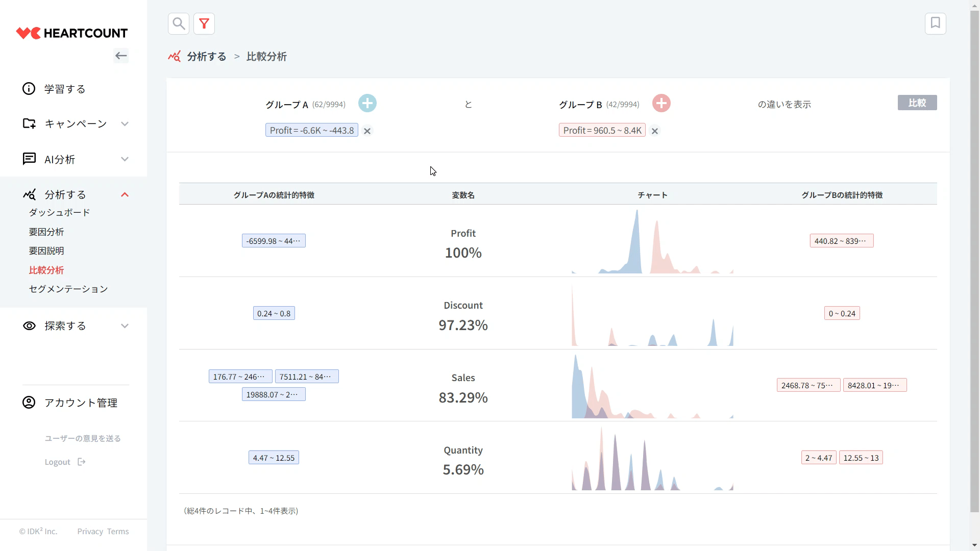Viewport: 980px width, 551px height.
Task: Click the bookmark icon at top right
Action: click(935, 23)
